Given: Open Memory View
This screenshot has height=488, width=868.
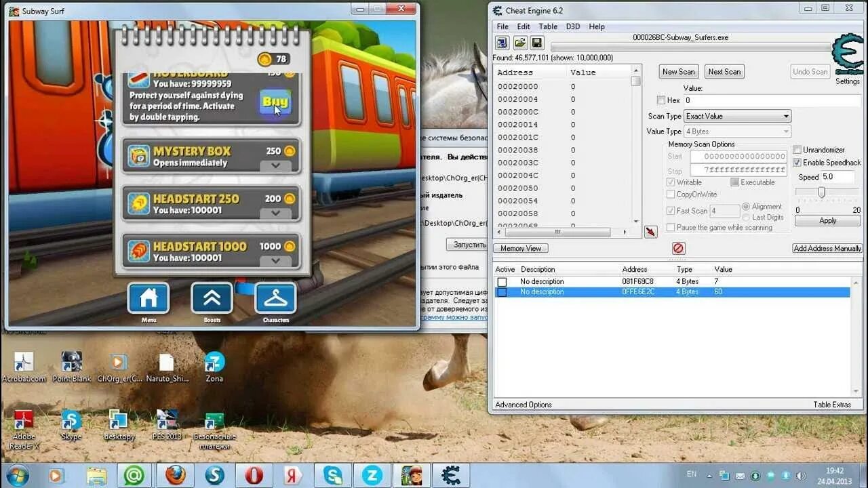Looking at the screenshot, I should tap(521, 249).
